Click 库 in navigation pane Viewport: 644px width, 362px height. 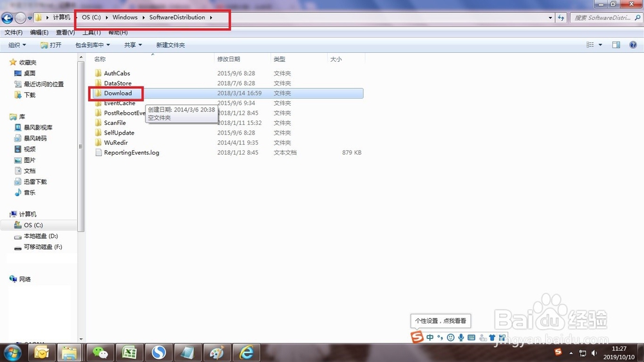point(22,117)
